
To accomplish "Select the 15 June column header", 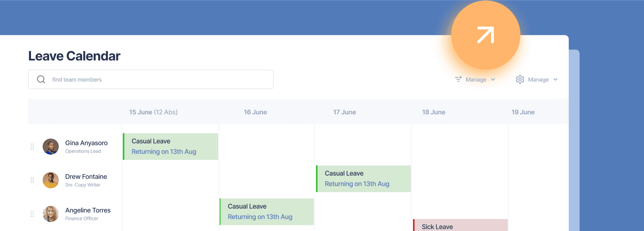I will [x=153, y=112].
